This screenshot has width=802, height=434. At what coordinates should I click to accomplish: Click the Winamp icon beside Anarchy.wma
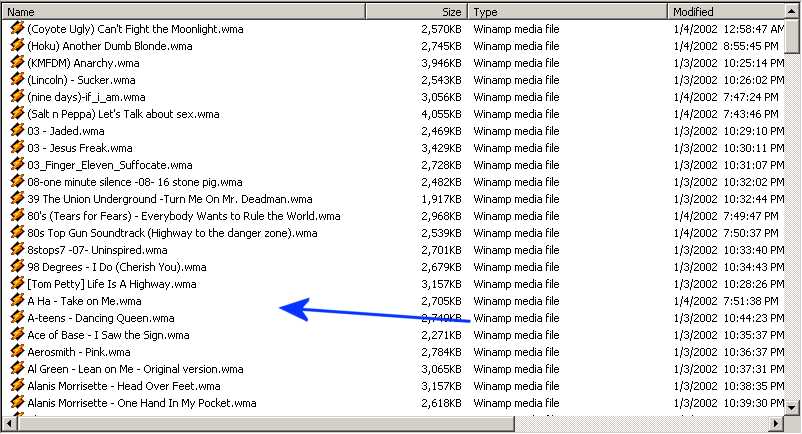pyautogui.click(x=17, y=63)
